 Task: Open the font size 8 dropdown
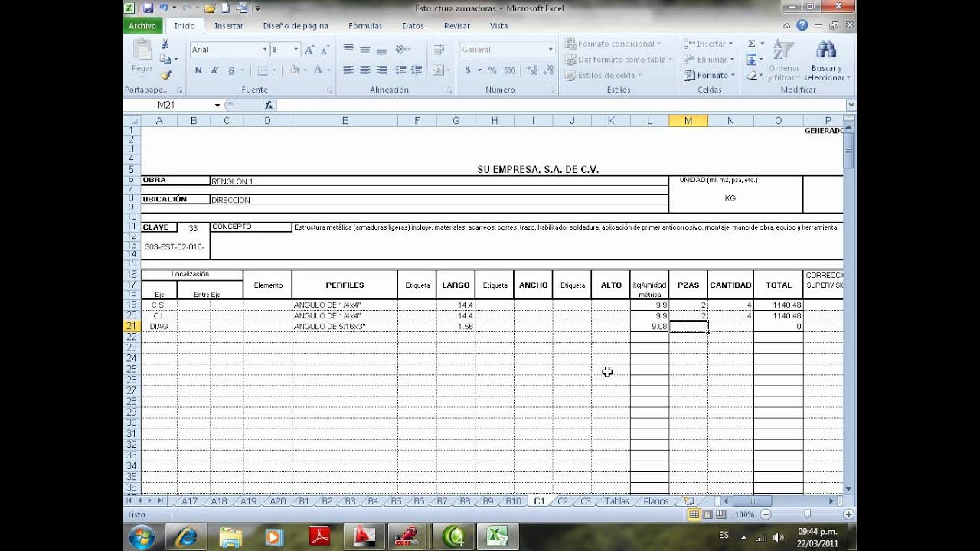[296, 50]
